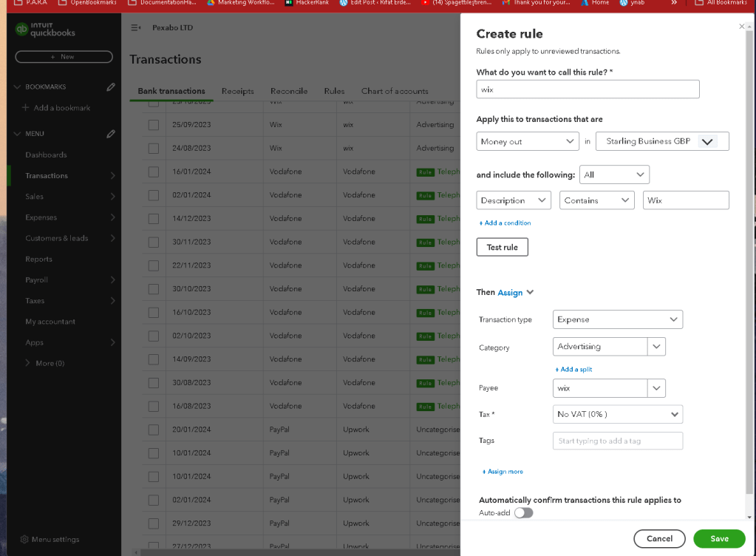The image size is (756, 556).
Task: Open the ynab bookmark
Action: [632, 3]
